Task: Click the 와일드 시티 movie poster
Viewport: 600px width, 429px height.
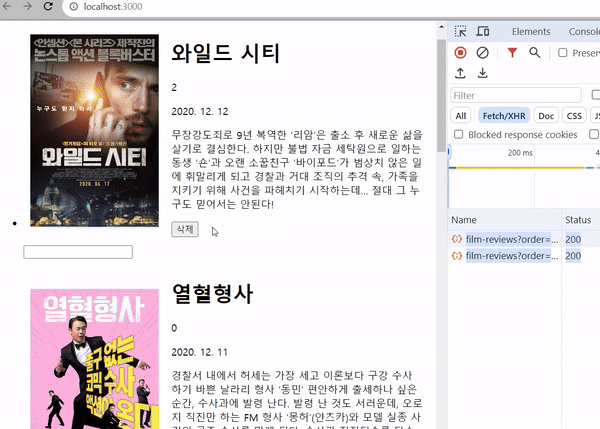Action: pyautogui.click(x=95, y=130)
